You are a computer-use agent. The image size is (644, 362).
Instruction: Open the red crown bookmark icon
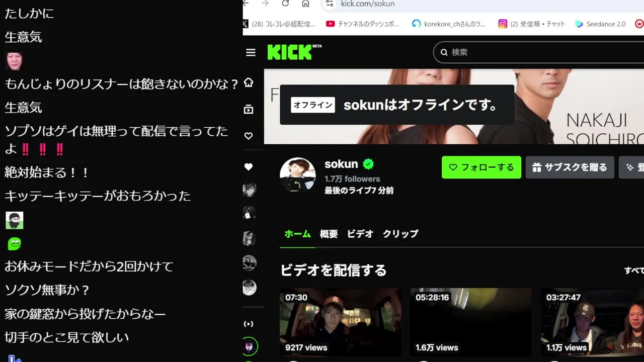pyautogui.click(x=639, y=24)
